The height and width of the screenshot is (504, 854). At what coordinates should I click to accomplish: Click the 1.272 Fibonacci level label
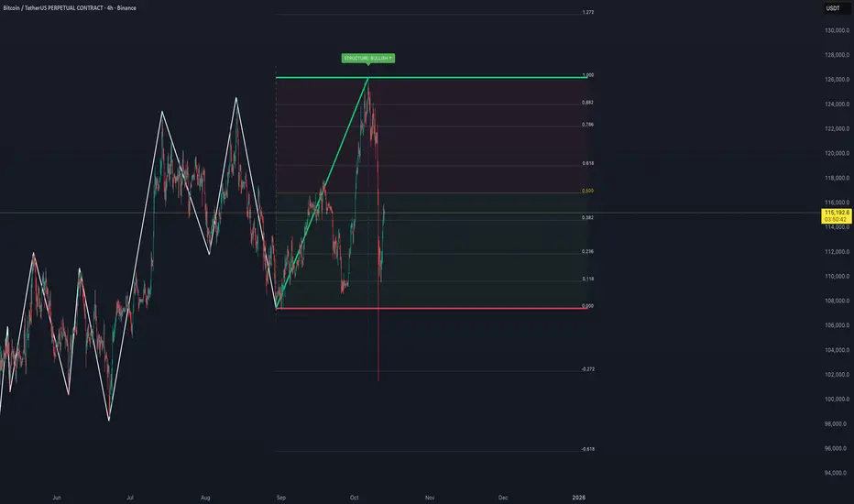[x=587, y=12]
